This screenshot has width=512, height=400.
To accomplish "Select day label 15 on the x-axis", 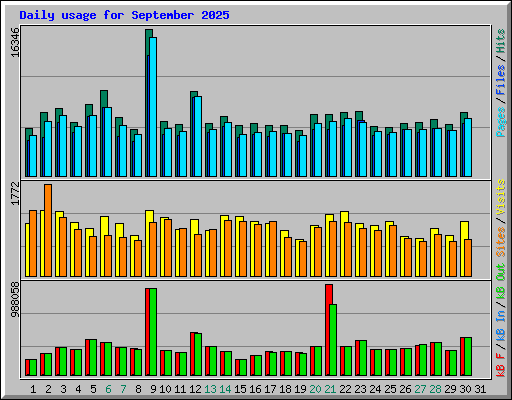I will tap(240, 389).
